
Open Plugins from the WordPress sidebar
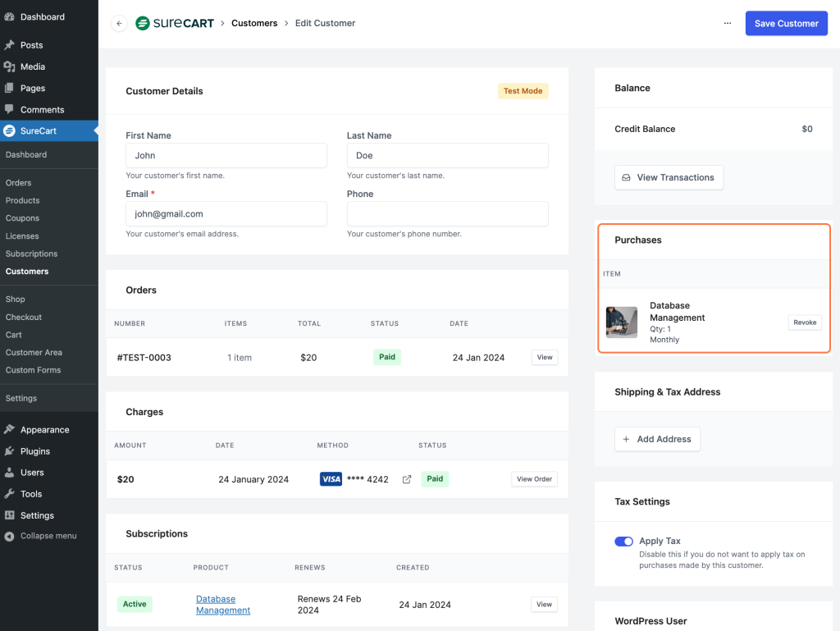[x=34, y=451]
